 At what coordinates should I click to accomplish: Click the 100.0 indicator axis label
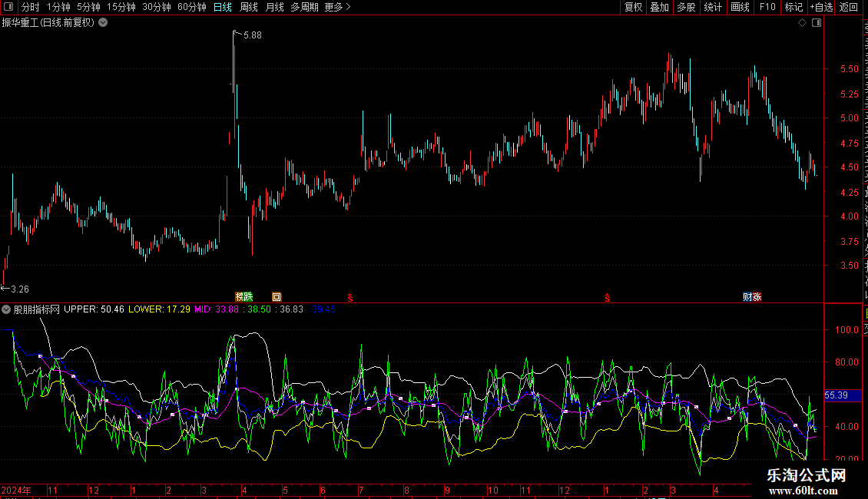pyautogui.click(x=846, y=329)
